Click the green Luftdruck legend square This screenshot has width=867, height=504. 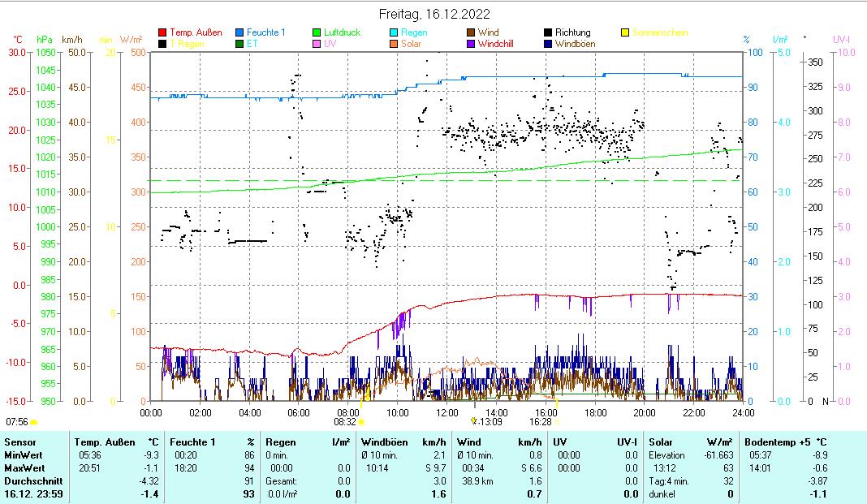317,33
